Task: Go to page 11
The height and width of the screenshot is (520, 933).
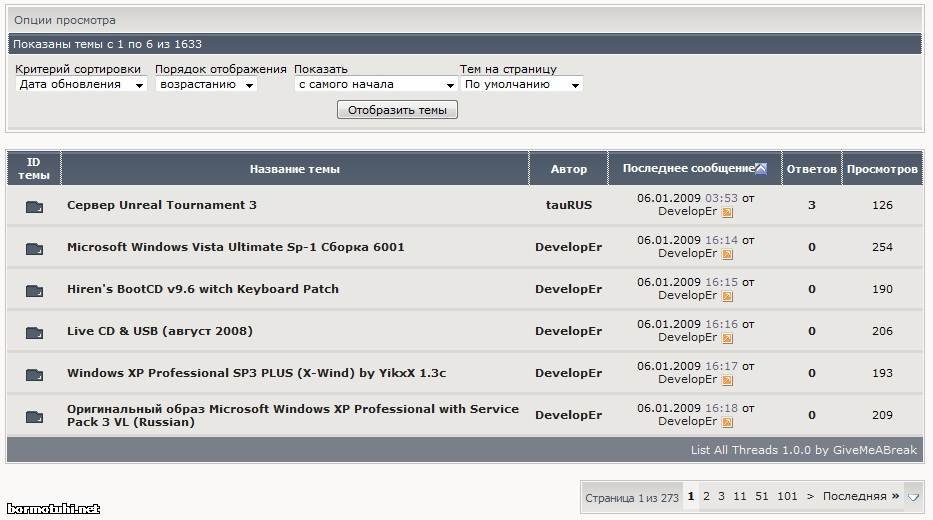Action: 740,496
